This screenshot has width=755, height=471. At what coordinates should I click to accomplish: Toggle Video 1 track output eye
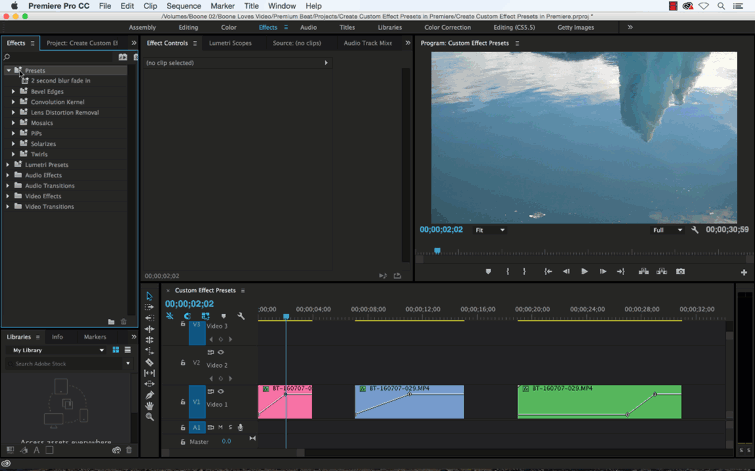[221, 391]
